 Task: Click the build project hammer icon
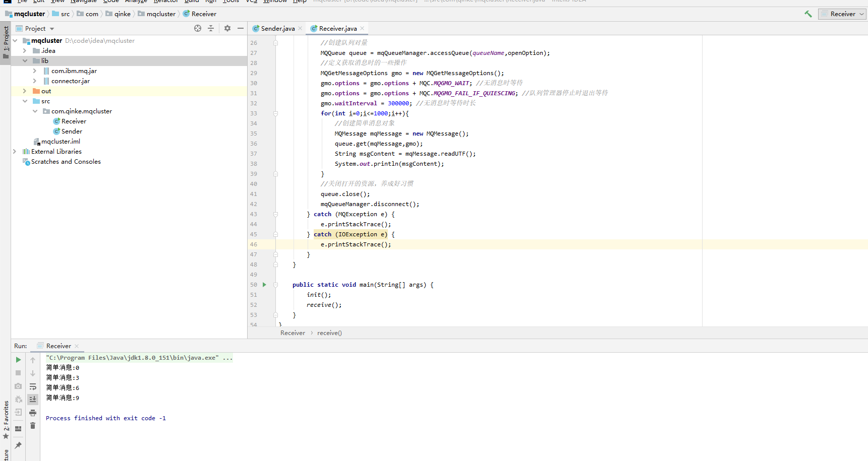point(808,14)
